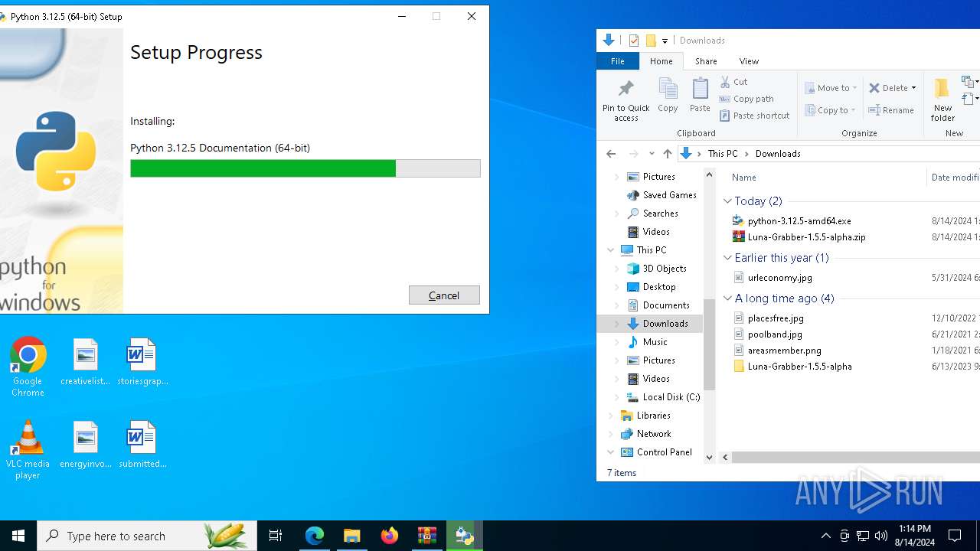Select python-3.12.5-amd64.exe file

[799, 221]
